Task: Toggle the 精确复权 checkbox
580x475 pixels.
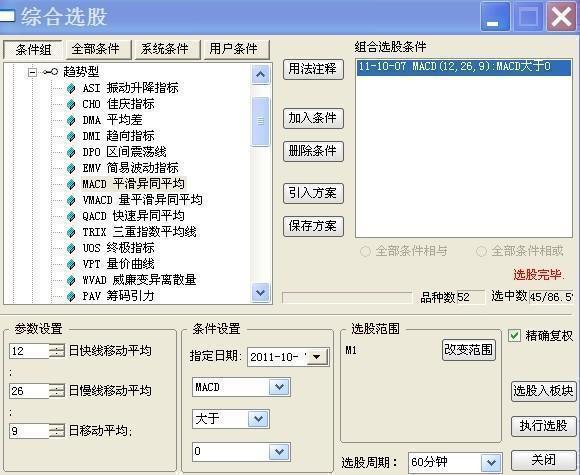Action: 514,336
